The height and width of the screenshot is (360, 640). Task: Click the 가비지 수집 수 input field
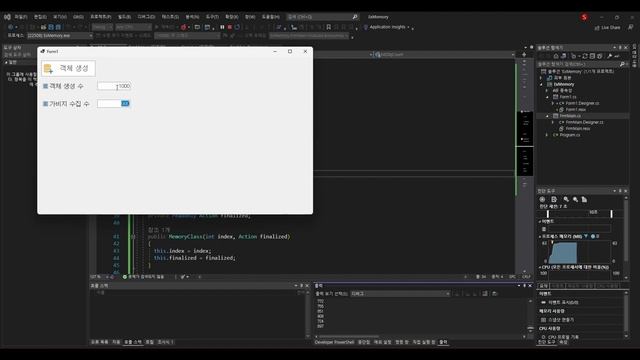[x=113, y=104]
